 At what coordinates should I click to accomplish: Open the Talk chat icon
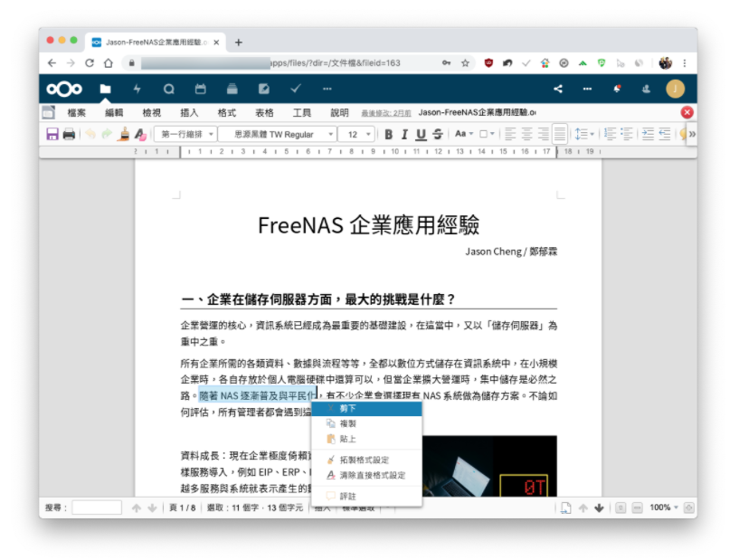(169, 89)
